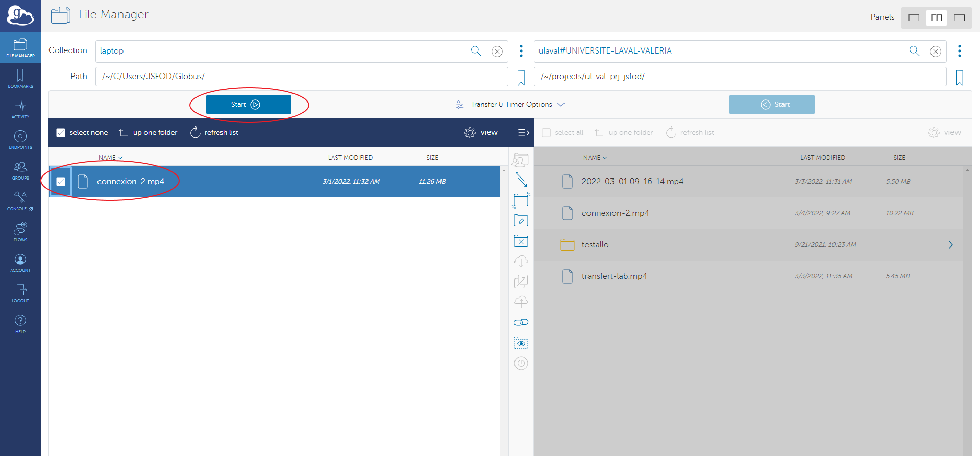
Task: Search the ulaval collection field
Action: point(914,51)
